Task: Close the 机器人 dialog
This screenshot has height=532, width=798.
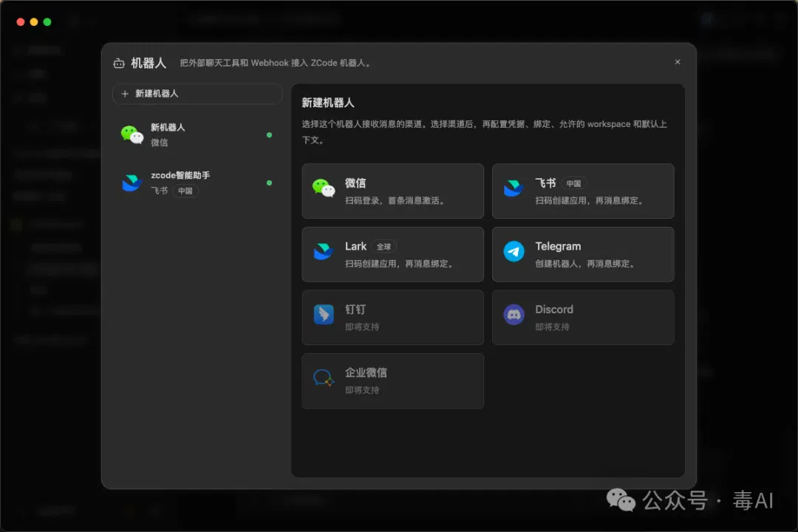Action: pyautogui.click(x=678, y=61)
